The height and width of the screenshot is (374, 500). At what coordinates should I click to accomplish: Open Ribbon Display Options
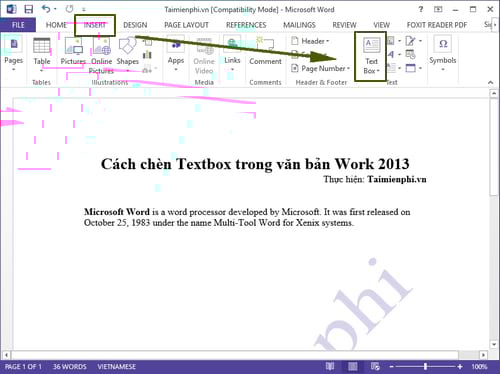point(438,9)
